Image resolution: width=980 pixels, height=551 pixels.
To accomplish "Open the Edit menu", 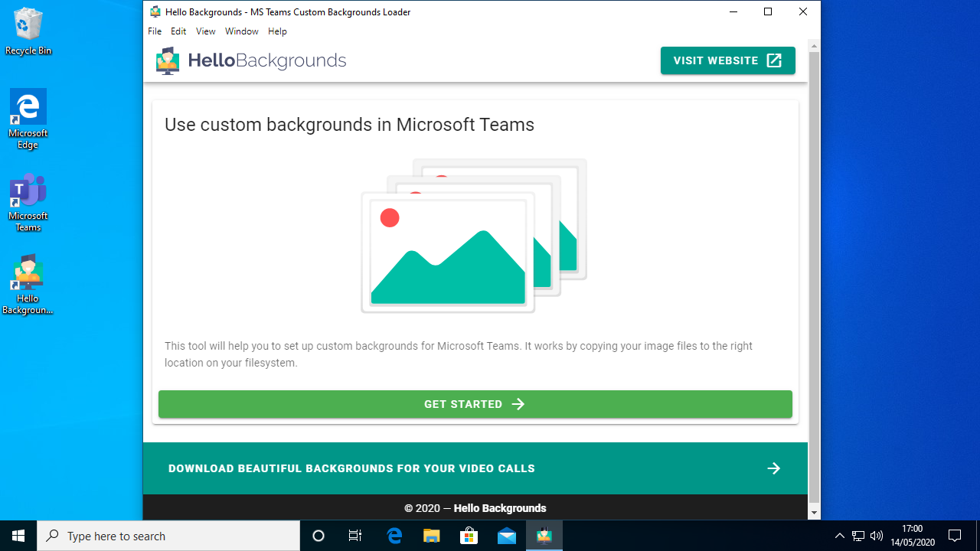I will click(x=178, y=31).
